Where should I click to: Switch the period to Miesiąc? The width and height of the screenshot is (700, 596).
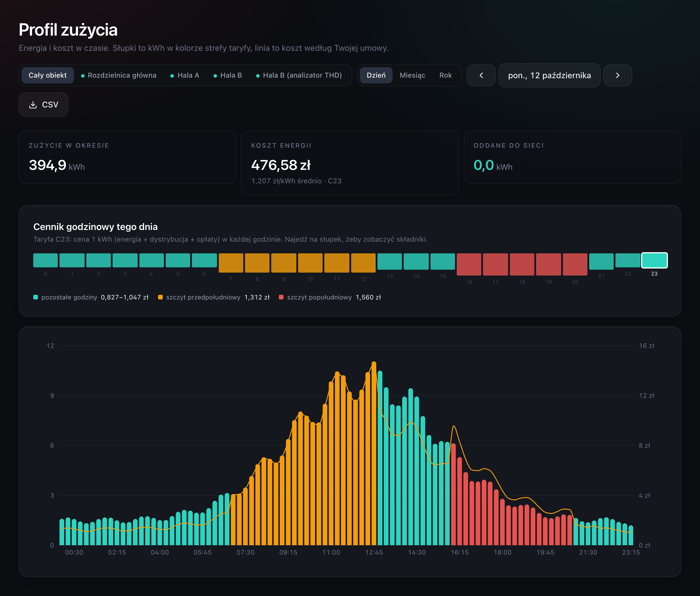coord(412,75)
